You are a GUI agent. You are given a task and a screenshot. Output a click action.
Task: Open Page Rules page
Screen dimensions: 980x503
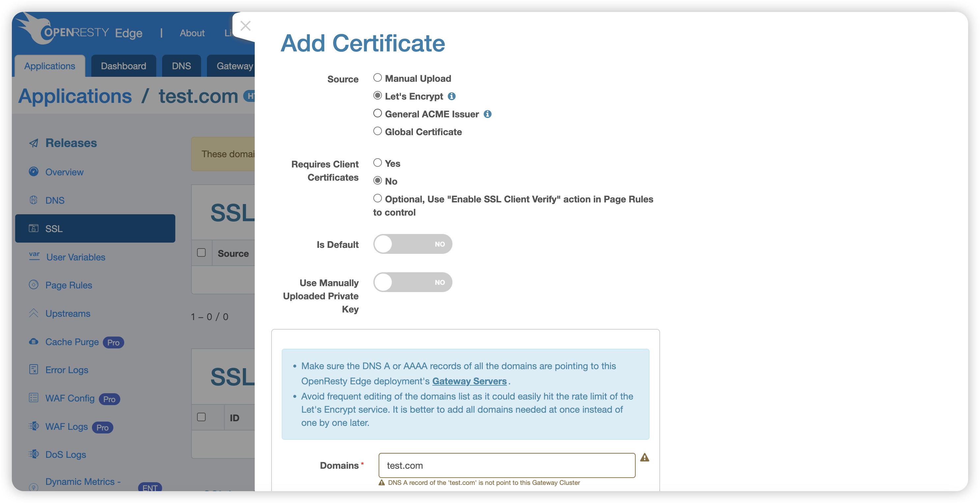pos(69,285)
